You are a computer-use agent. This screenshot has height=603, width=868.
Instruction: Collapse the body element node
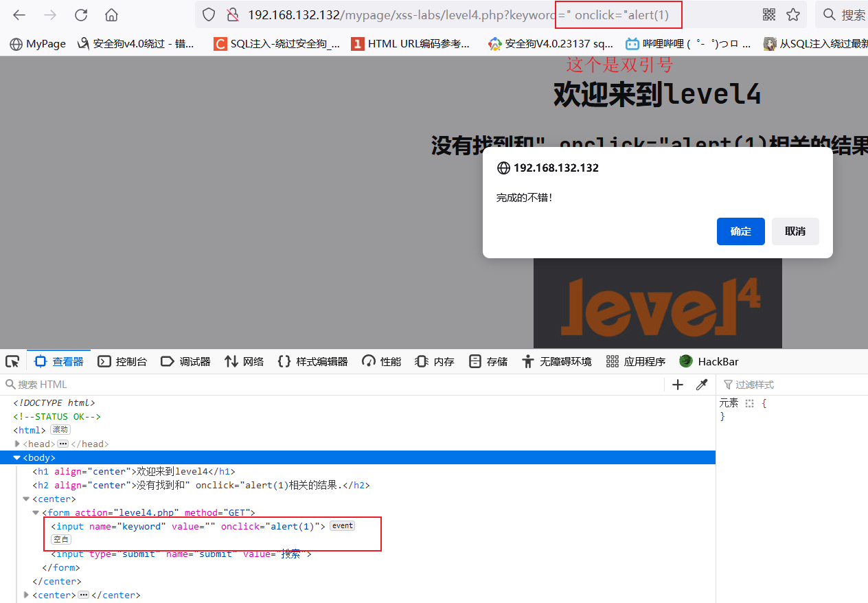(x=16, y=457)
